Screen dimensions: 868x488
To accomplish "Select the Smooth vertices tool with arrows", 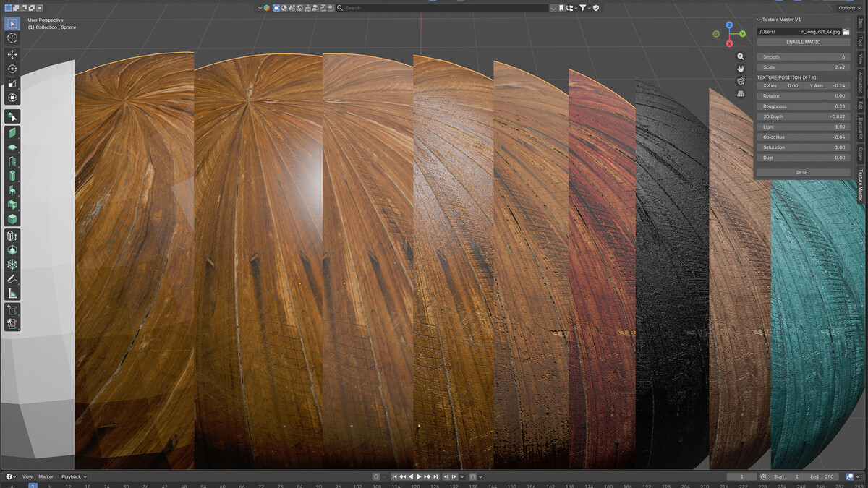I will (x=12, y=236).
